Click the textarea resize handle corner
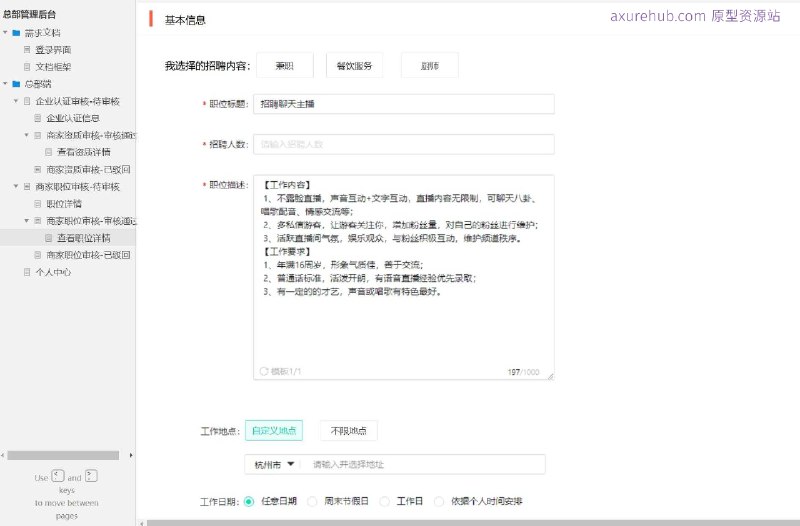The image size is (800, 526). coord(551,377)
